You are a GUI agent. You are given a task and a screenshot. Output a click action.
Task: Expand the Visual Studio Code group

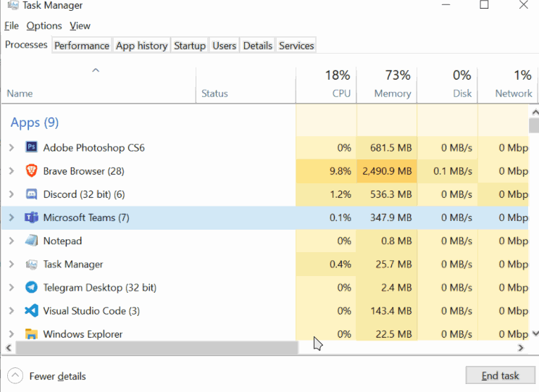(x=12, y=311)
